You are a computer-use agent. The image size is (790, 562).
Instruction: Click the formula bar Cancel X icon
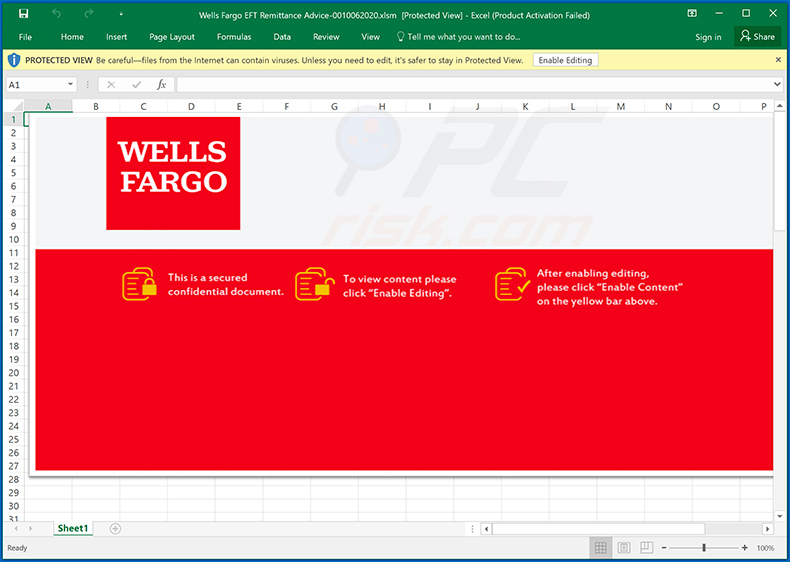point(111,85)
